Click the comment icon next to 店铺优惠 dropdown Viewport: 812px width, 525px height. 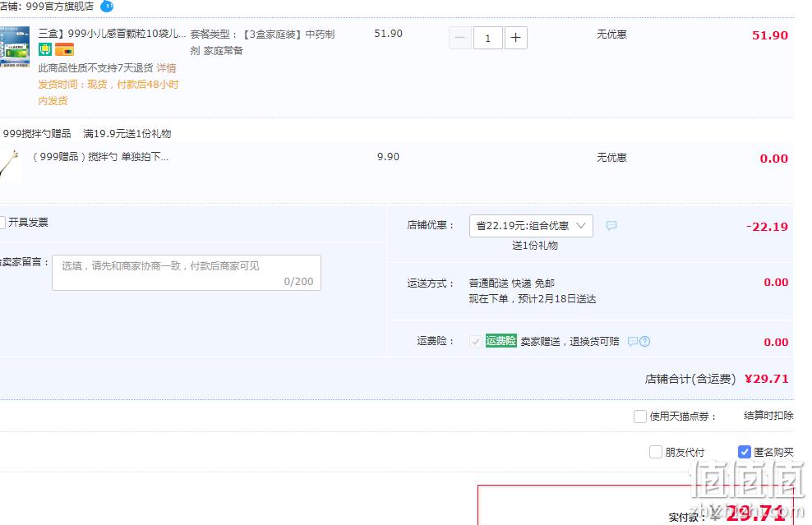point(611,225)
